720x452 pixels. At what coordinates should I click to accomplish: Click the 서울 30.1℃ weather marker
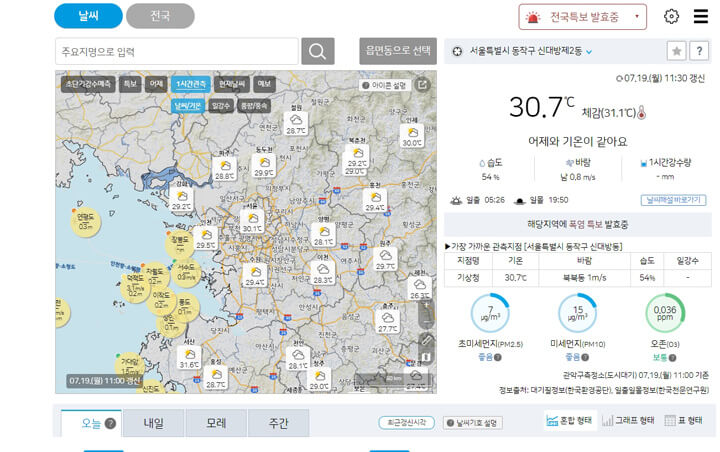coord(252,221)
